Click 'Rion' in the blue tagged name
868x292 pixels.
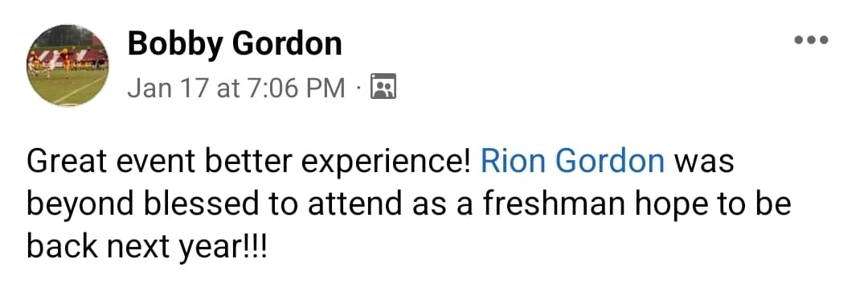(x=514, y=162)
